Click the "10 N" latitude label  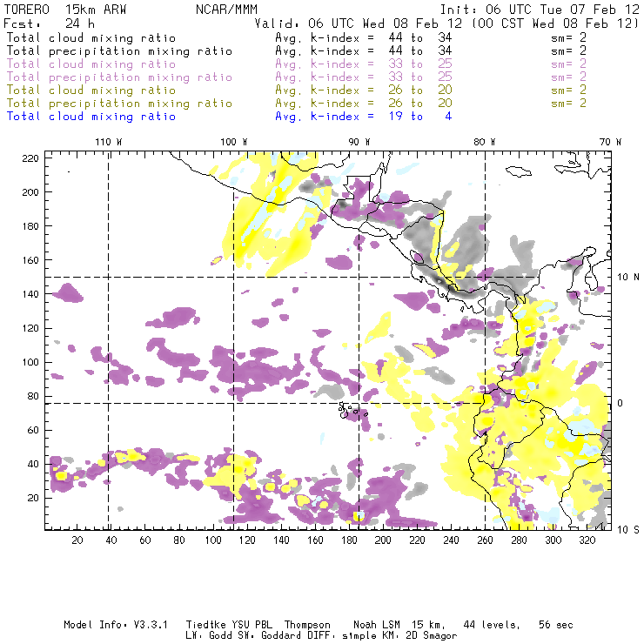click(x=628, y=278)
